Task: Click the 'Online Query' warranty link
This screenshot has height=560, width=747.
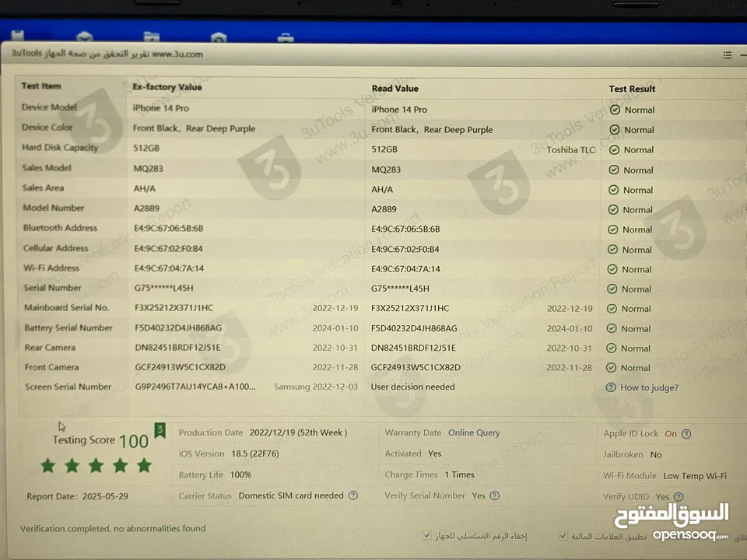Action: pyautogui.click(x=474, y=432)
